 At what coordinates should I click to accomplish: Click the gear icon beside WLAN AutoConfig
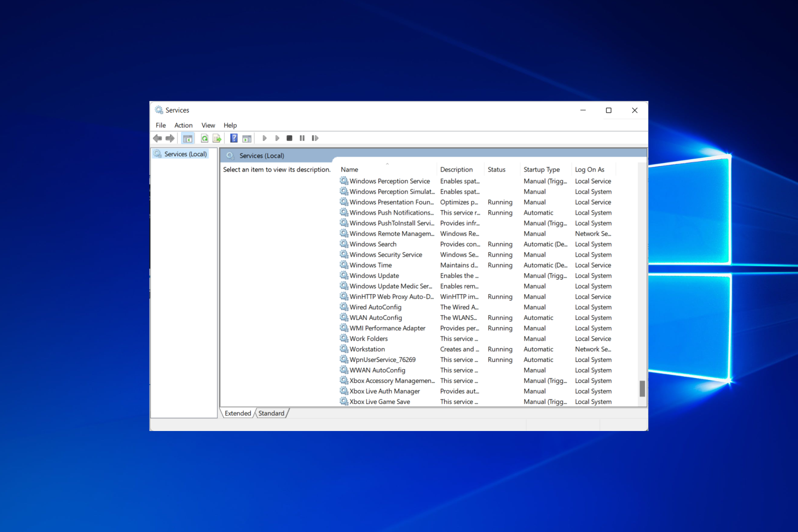coord(344,318)
